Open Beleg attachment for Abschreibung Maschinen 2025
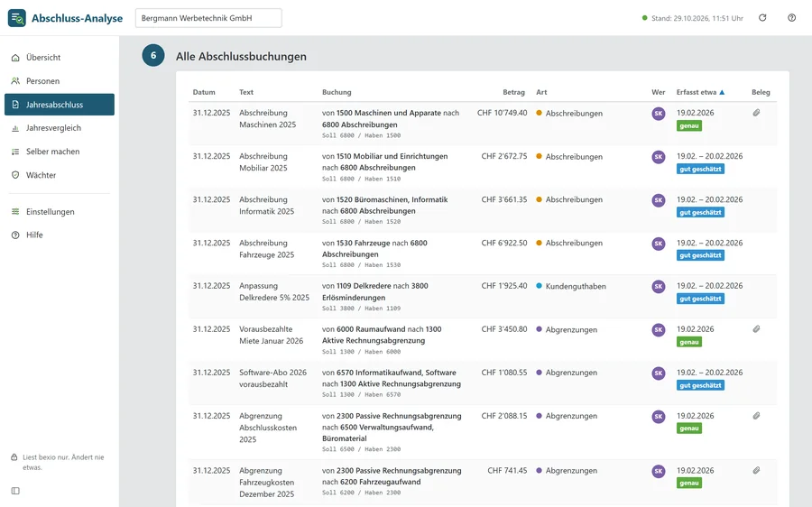Viewport: 812px width, 507px height. [x=757, y=113]
